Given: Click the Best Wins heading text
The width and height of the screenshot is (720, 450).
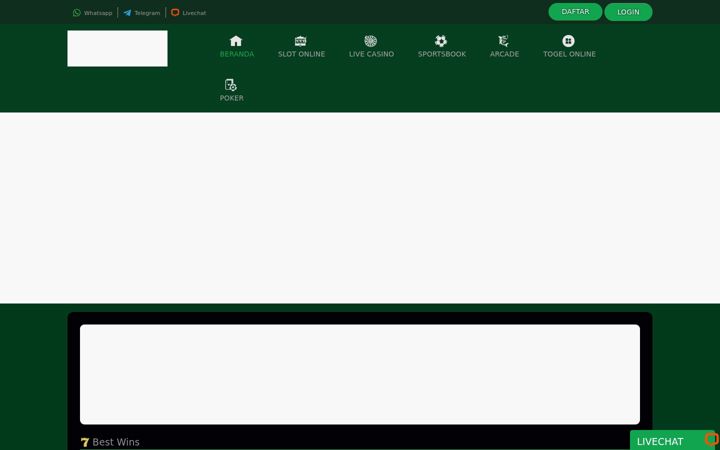Looking at the screenshot, I should (x=116, y=442).
